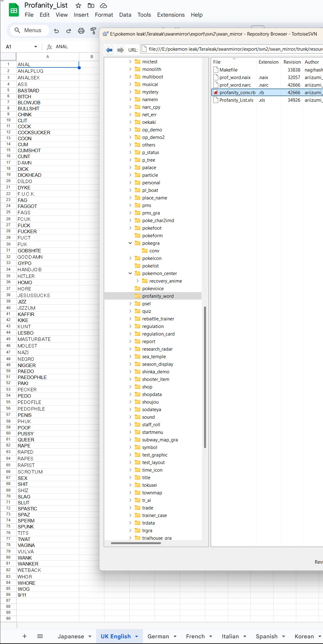Screen dimensions: 323x644
Task: Open the Format menu
Action: [104, 15]
